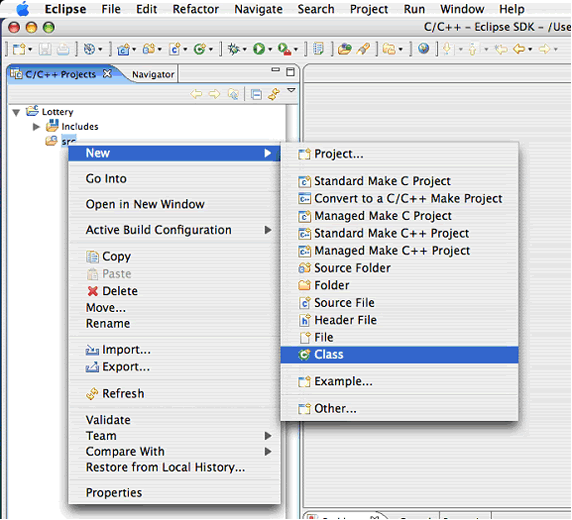Open the Navigate menu
Viewport: 572px width, 520px height.
tap(258, 9)
